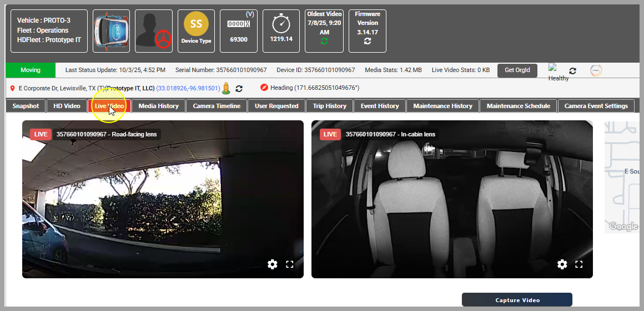The image size is (644, 311).
Task: Open settings gear on in-cabin video
Action: [562, 264]
